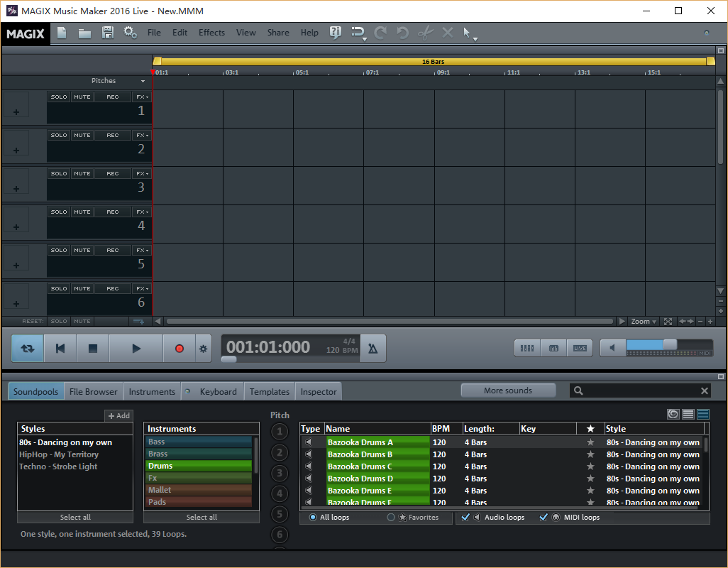Open the Effects menu
The image size is (728, 568).
pos(211,33)
